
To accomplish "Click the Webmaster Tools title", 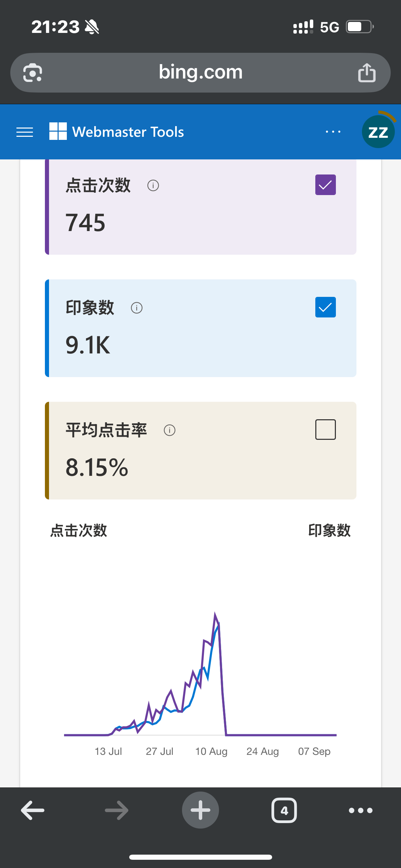I will coord(128,132).
